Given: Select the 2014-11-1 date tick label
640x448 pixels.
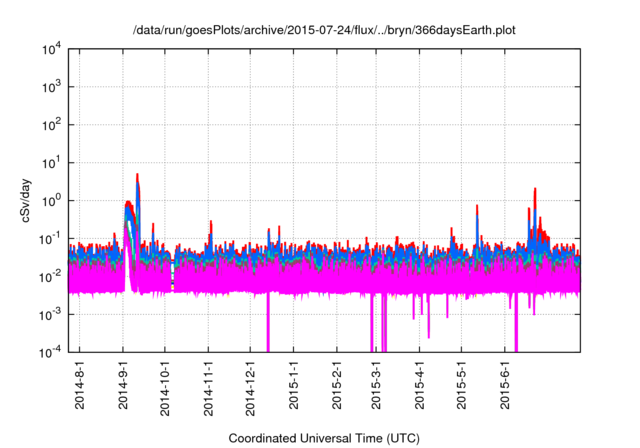Looking at the screenshot, I should [x=209, y=388].
